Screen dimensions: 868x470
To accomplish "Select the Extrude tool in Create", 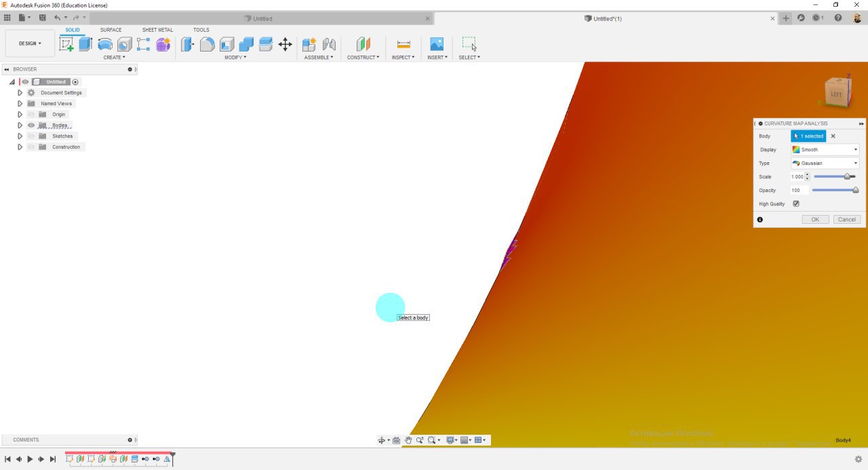I will pyautogui.click(x=85, y=44).
